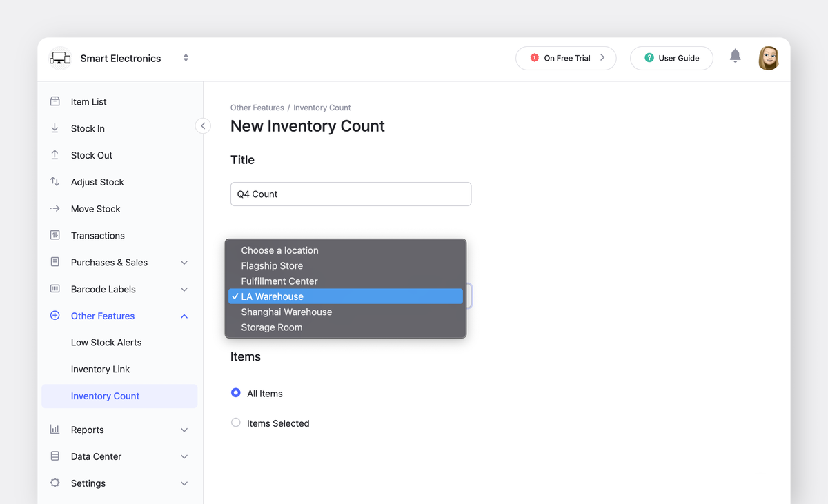Screen dimensions: 828x504
Task: Select the Item List icon
Action: 55,101
